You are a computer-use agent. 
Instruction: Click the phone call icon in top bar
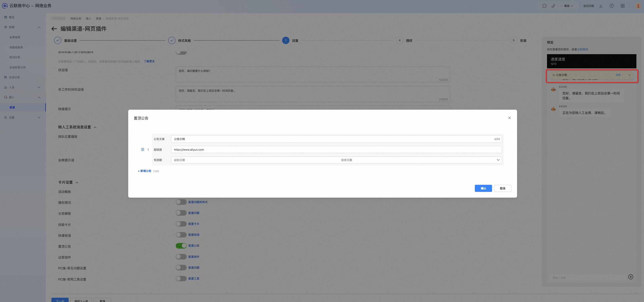553,6
